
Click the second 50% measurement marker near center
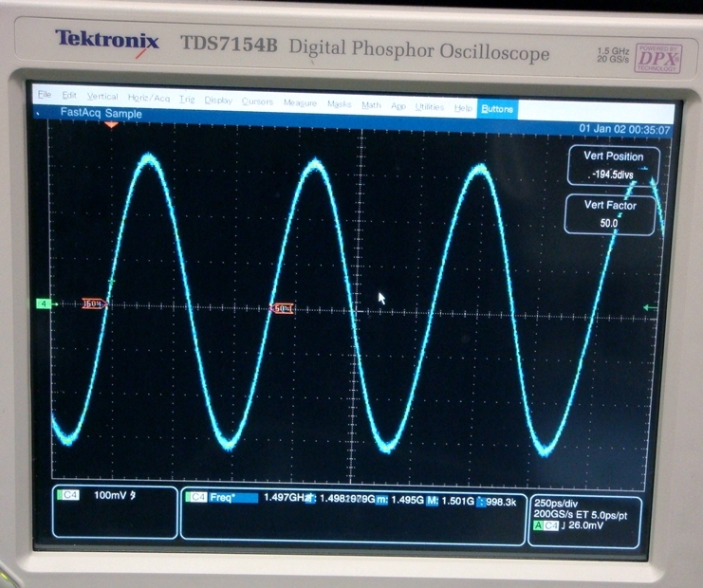pyautogui.click(x=282, y=308)
